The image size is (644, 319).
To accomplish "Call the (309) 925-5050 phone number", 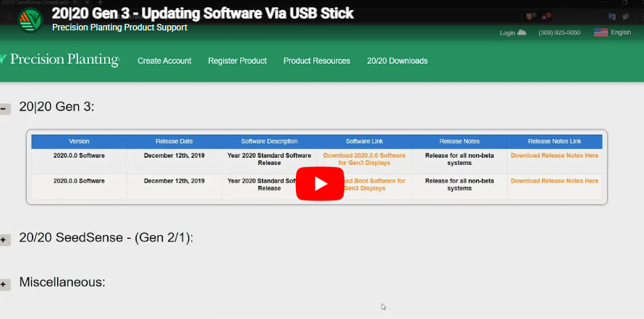I will (559, 33).
